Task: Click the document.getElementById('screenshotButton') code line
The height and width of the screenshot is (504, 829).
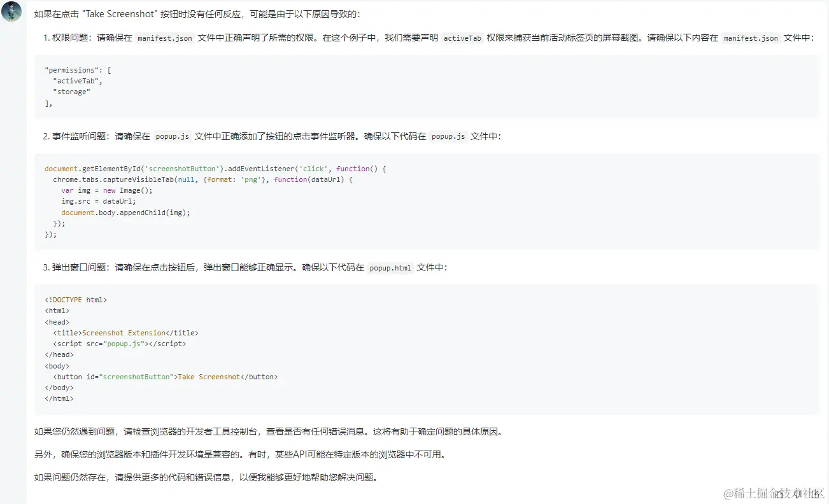Action: point(215,169)
